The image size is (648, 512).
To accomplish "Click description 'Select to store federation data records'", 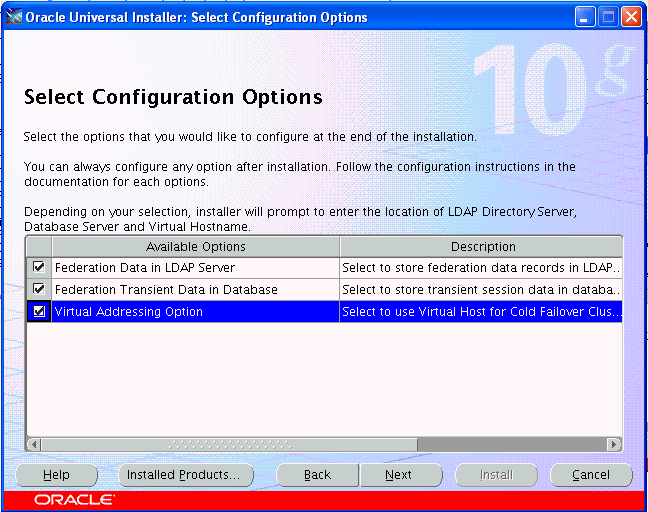I will (481, 268).
